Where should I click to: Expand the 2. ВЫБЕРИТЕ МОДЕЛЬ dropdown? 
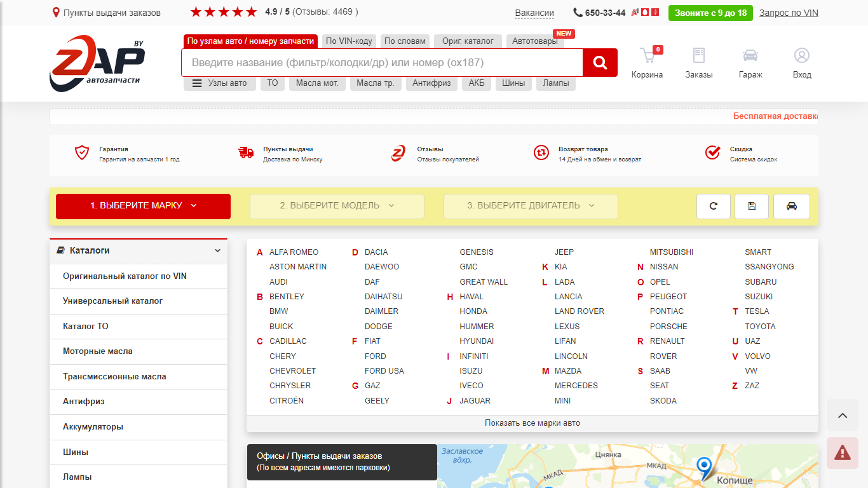(337, 206)
